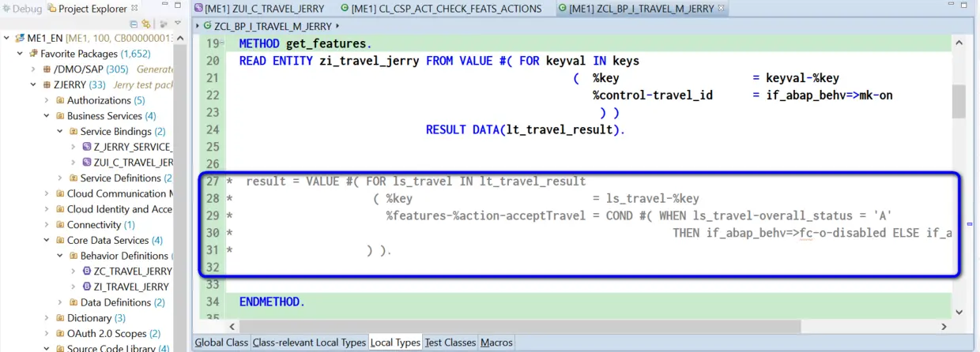Open the Test Classes tab
The image size is (980, 352).
click(x=450, y=343)
